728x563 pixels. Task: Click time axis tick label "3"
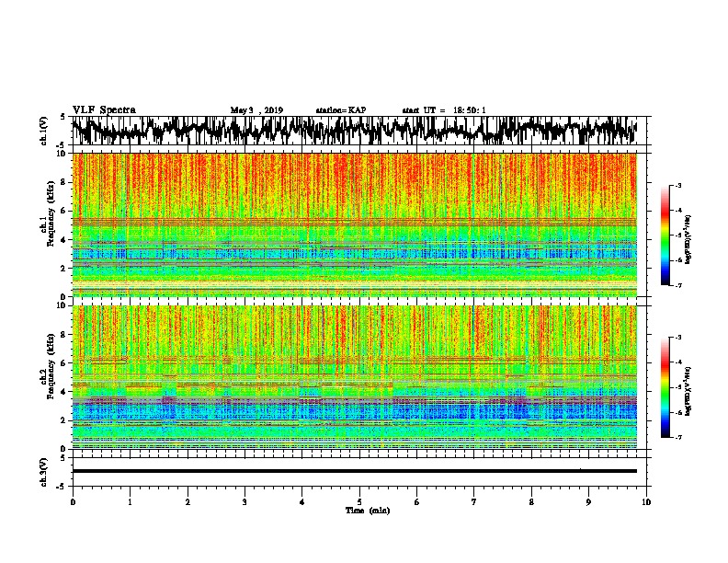(x=245, y=502)
